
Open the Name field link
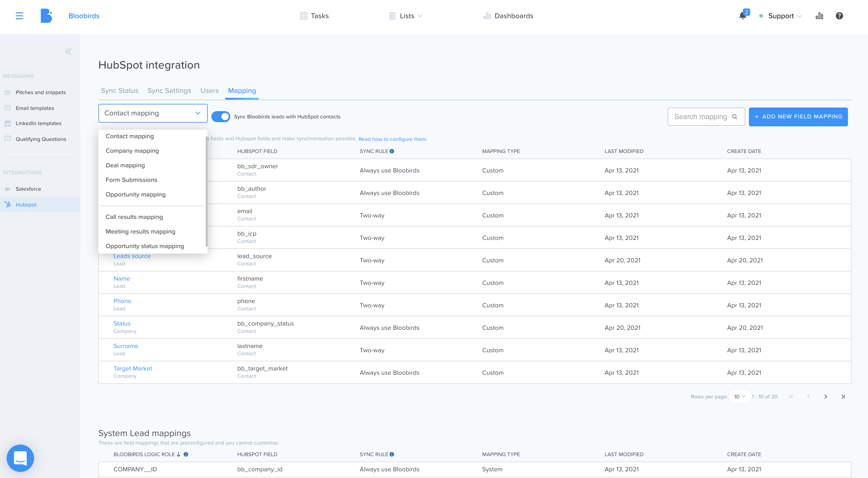click(122, 278)
